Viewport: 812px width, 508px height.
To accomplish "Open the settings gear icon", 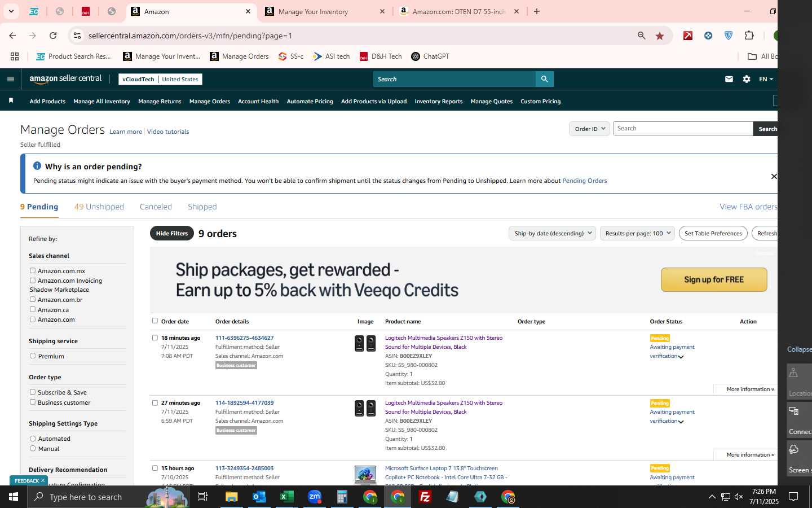I will click(x=747, y=79).
